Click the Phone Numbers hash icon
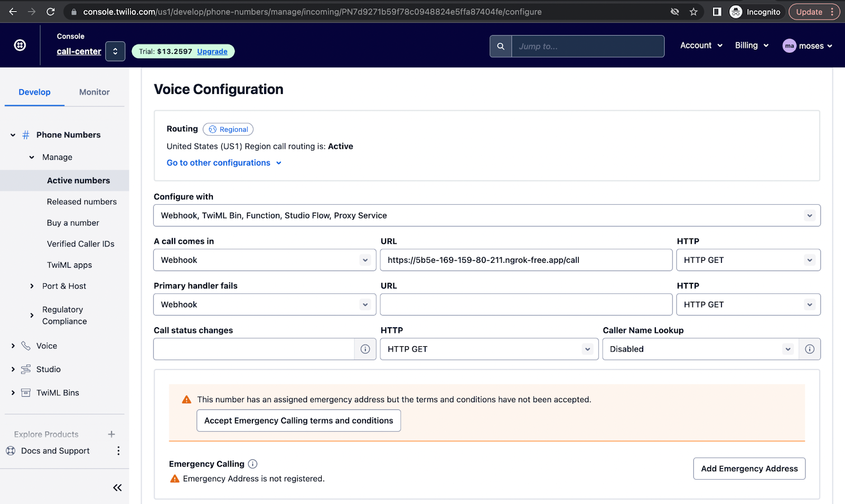The image size is (845, 504). pos(25,135)
